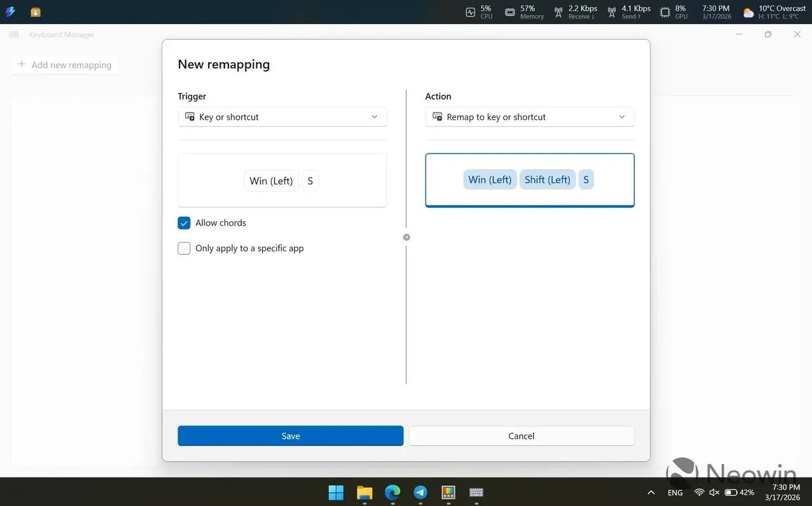Cancel the new remapping dialog
Viewport: 812px width, 506px height.
(521, 436)
